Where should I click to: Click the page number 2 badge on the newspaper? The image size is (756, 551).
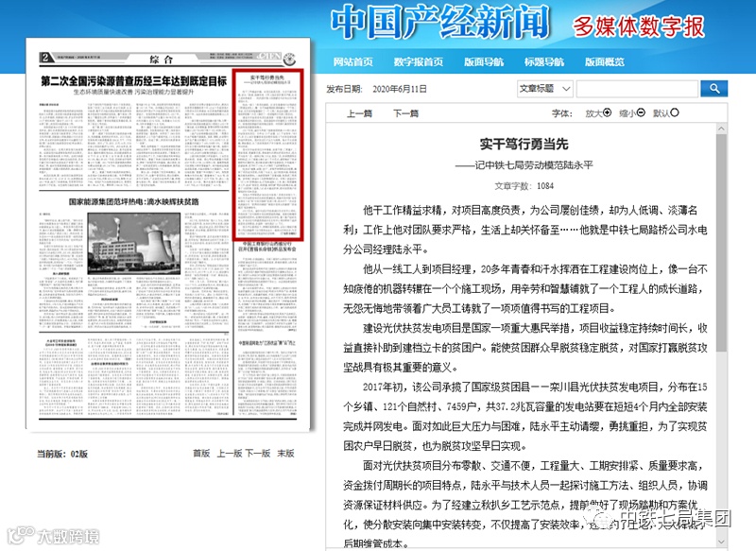coord(45,58)
